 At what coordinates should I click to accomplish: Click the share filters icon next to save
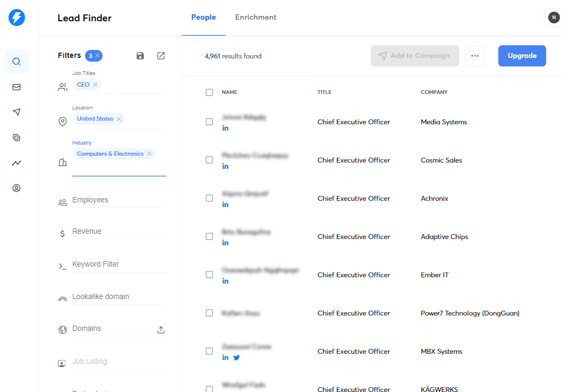click(x=160, y=55)
